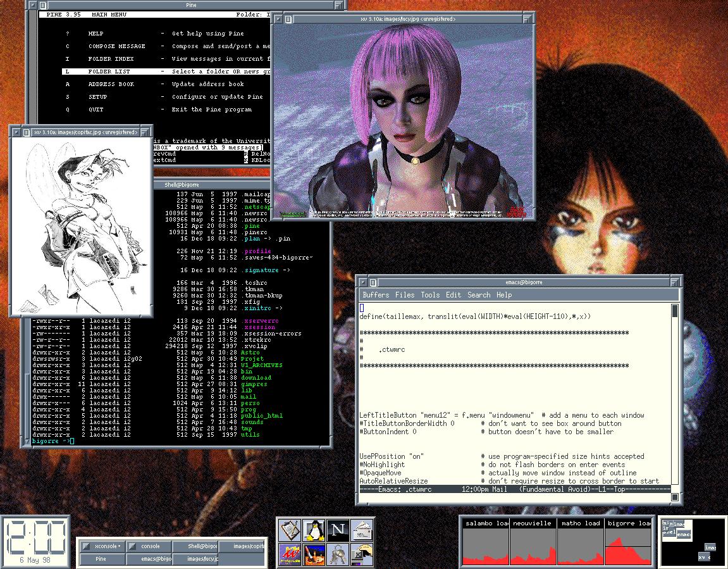
Task: Open window menu icon of xv copifac.jpg window
Action: 27,132
